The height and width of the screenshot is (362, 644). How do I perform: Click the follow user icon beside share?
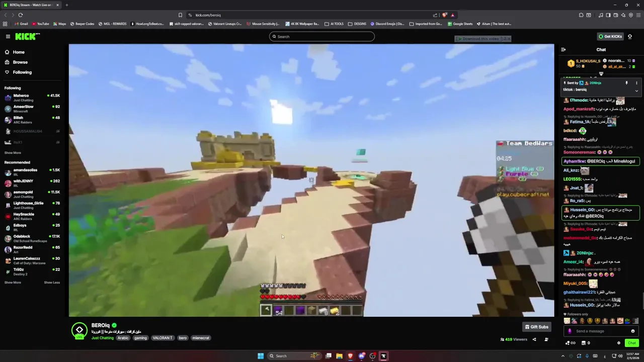coord(546,339)
